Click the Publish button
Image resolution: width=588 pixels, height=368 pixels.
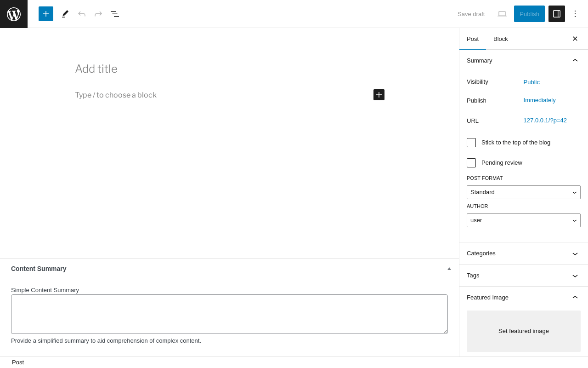(529, 14)
